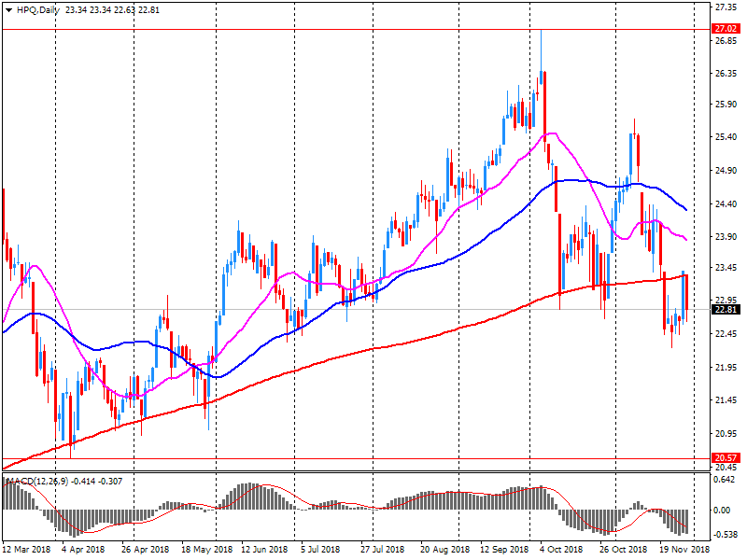Click the 22.95 price axis label
The width and height of the screenshot is (747, 560).
tap(726, 301)
